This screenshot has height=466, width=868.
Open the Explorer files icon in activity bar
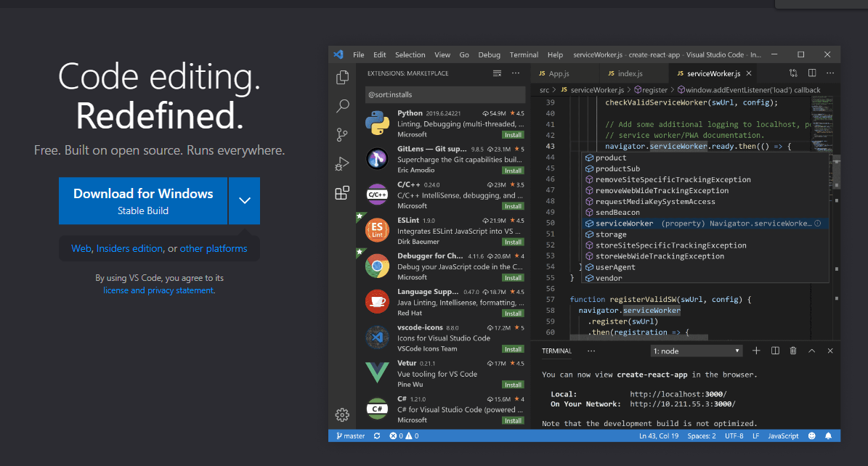pyautogui.click(x=342, y=77)
